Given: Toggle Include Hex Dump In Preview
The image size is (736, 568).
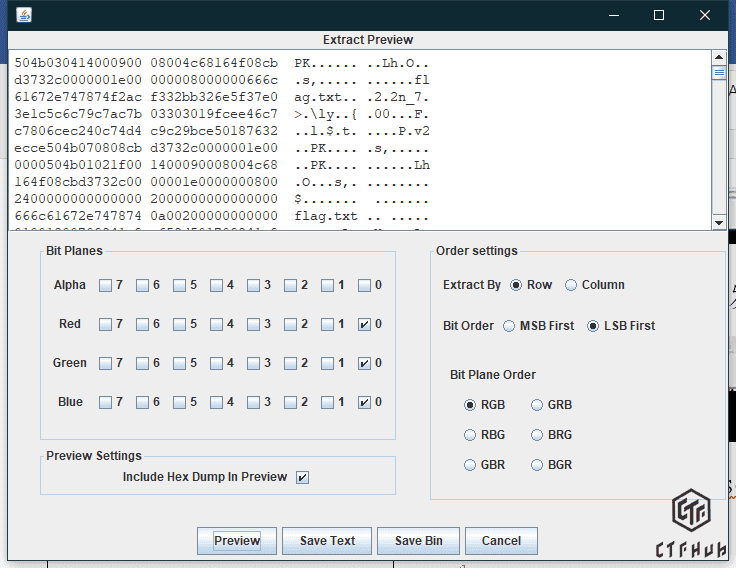Looking at the screenshot, I should 303,477.
